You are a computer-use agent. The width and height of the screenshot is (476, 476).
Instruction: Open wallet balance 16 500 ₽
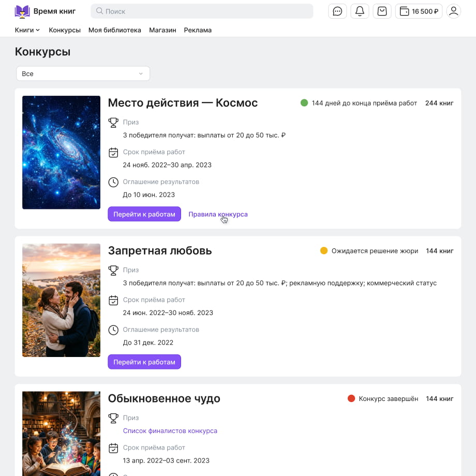pyautogui.click(x=419, y=11)
